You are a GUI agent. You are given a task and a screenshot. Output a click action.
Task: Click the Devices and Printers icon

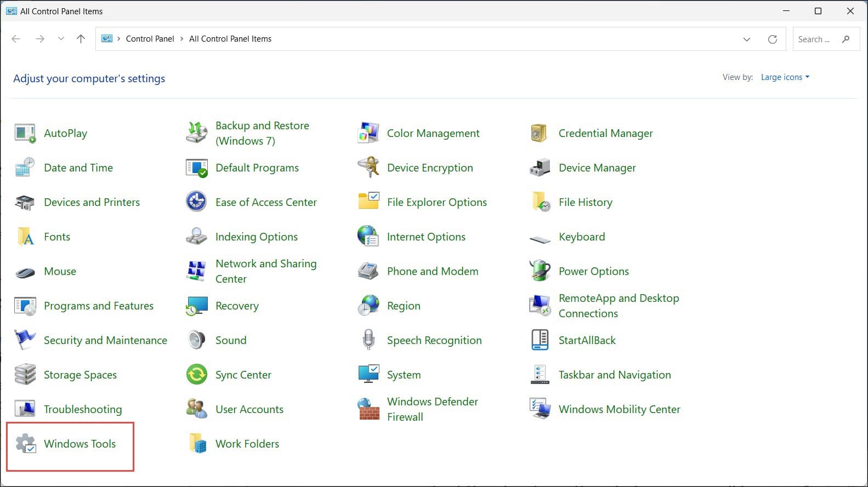25,202
